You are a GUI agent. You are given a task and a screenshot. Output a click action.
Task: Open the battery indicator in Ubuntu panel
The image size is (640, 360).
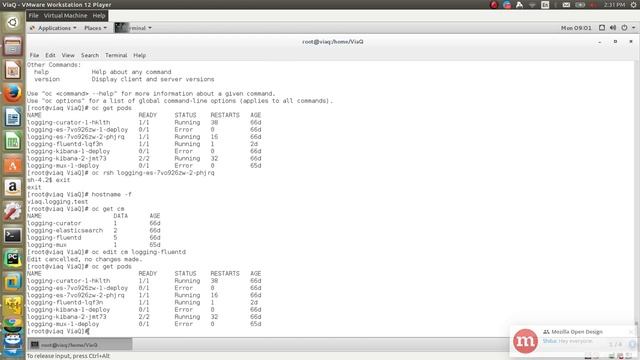580,4
